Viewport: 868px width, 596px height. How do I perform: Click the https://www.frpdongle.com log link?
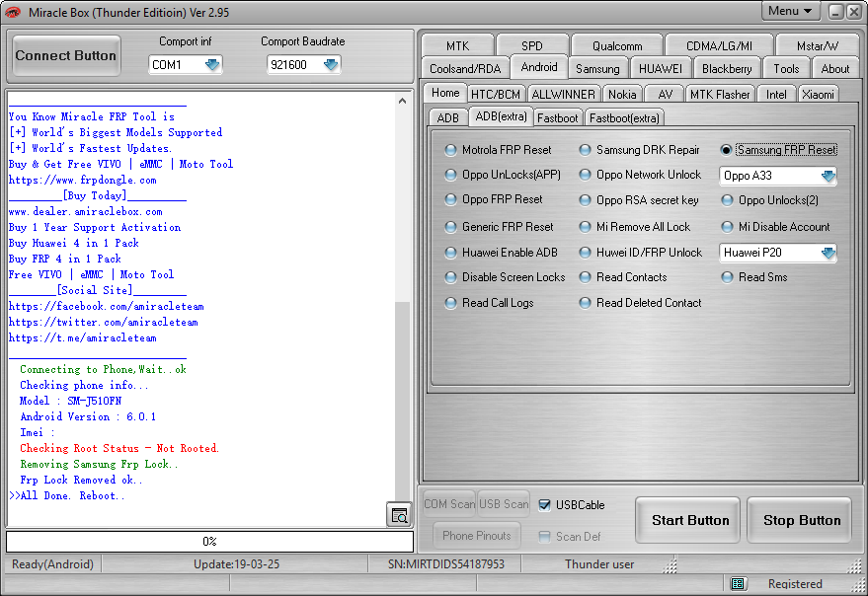click(x=83, y=180)
